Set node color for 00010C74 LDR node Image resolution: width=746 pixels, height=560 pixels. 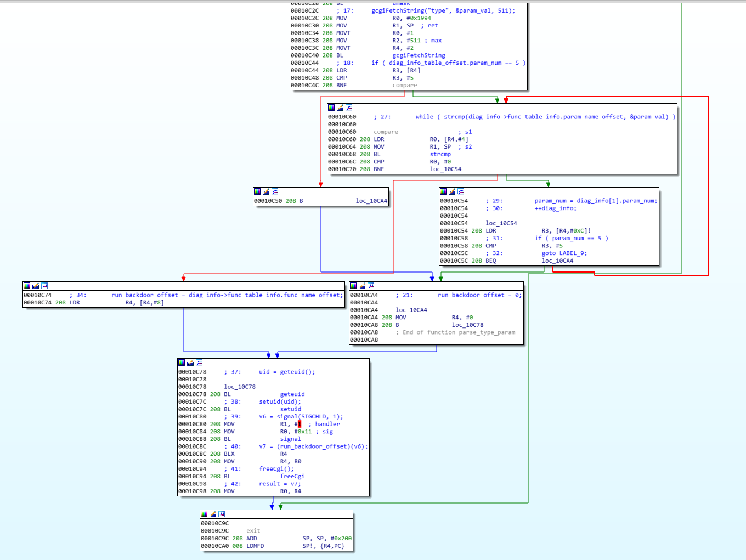(27, 286)
